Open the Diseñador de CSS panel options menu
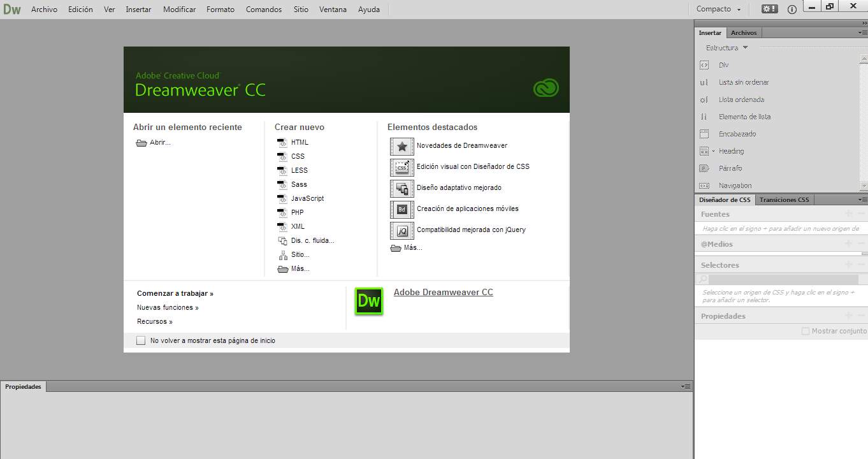Image resolution: width=868 pixels, height=459 pixels. (x=862, y=200)
